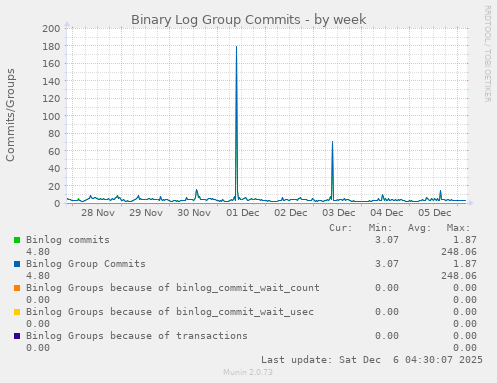The height and width of the screenshot is (383, 497).
Task: Click the 05 Dec x-axis date label
Action: coord(435,213)
